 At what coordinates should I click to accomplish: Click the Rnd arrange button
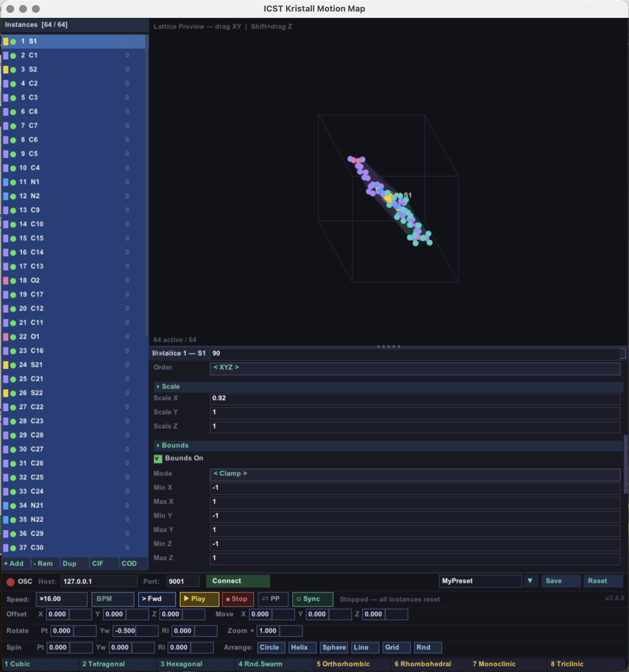428,648
